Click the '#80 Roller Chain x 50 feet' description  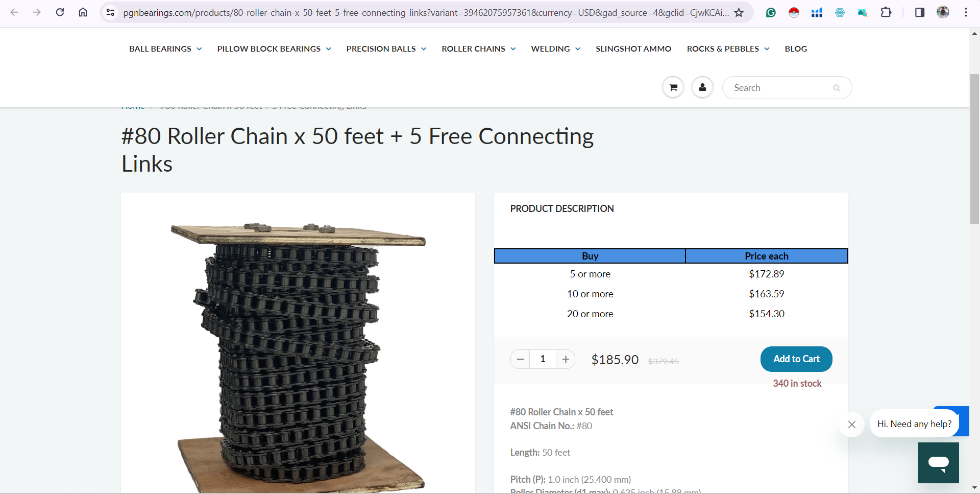(561, 412)
